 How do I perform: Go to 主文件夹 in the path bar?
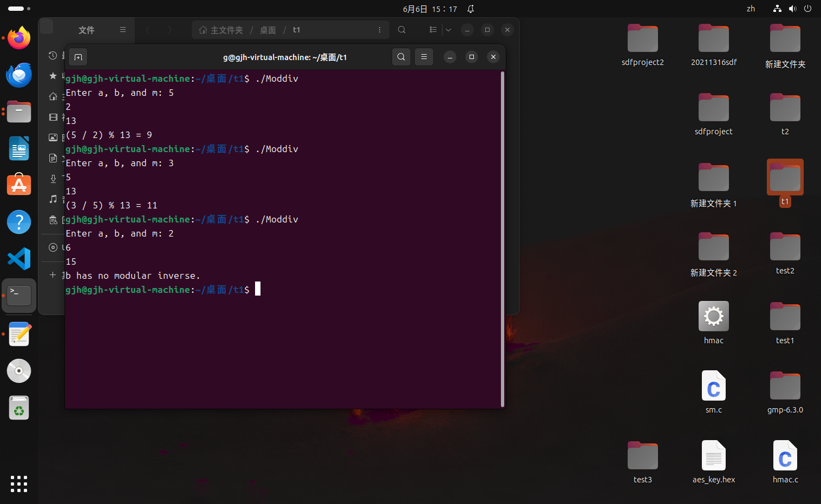point(221,30)
